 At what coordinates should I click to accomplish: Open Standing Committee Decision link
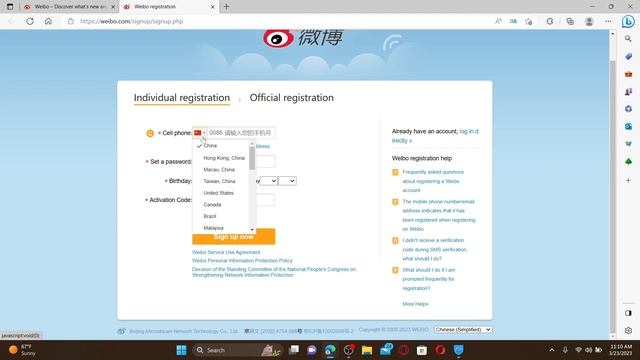click(x=274, y=272)
